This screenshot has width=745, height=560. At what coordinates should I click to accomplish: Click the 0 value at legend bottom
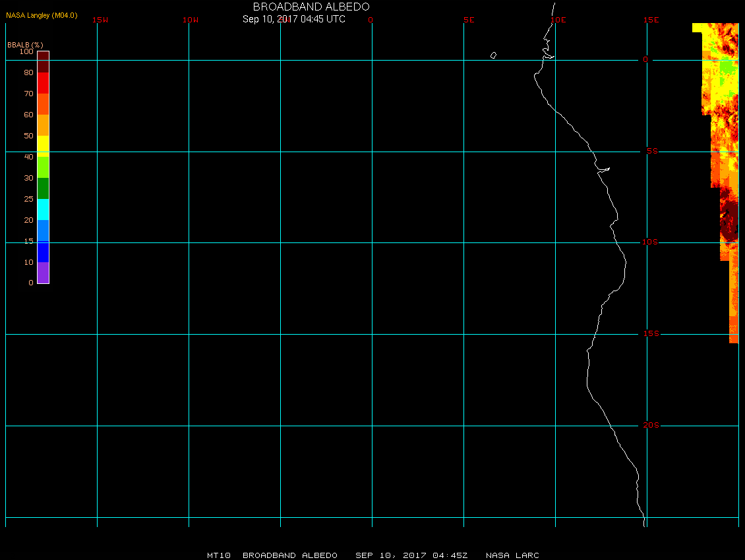[31, 283]
